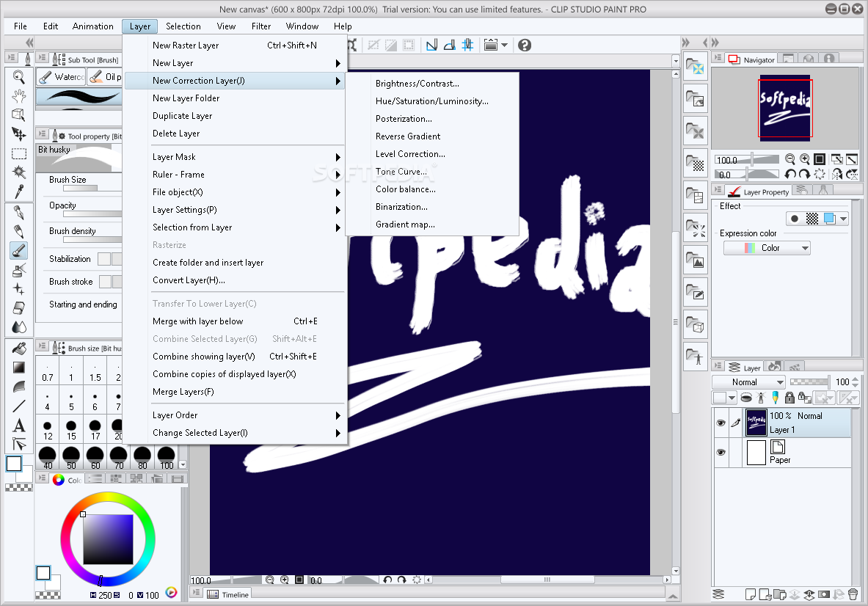Screen dimensions: 868x606
Task: Select the straight Line figure tool
Action: point(19,406)
